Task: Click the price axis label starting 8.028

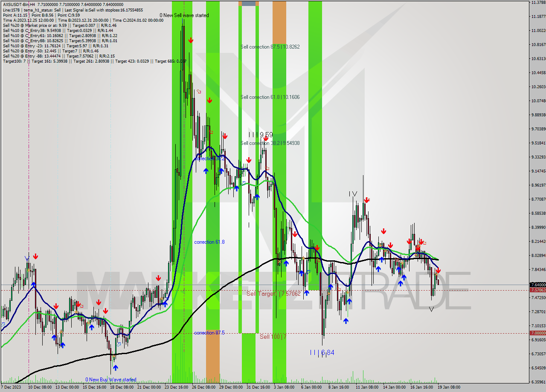Action: point(538,256)
